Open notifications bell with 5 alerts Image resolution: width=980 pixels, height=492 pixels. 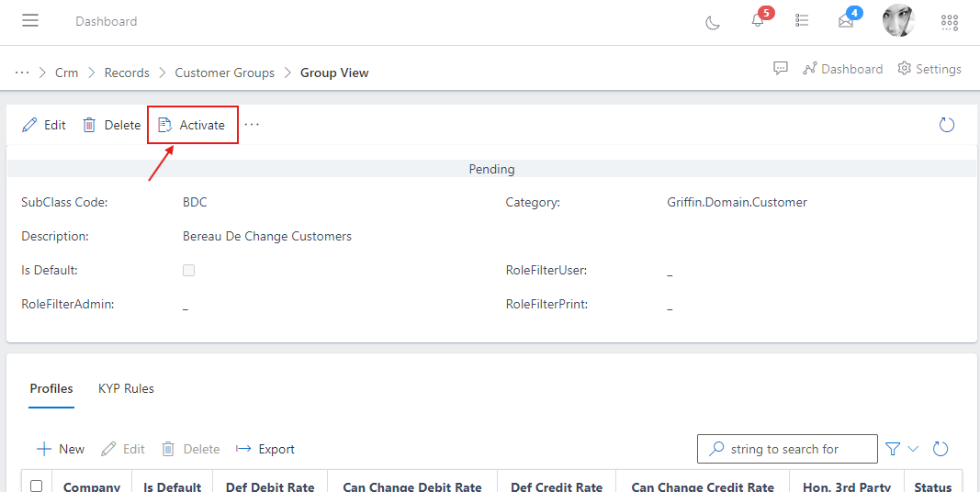coord(758,20)
